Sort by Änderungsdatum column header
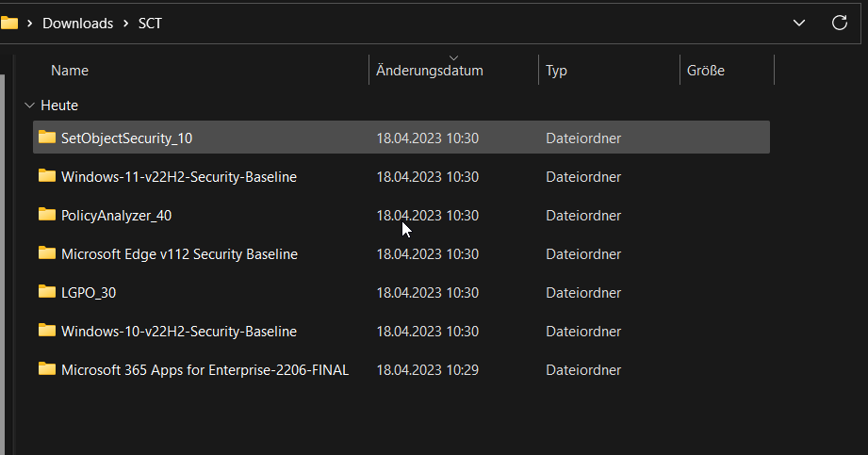 tap(430, 71)
